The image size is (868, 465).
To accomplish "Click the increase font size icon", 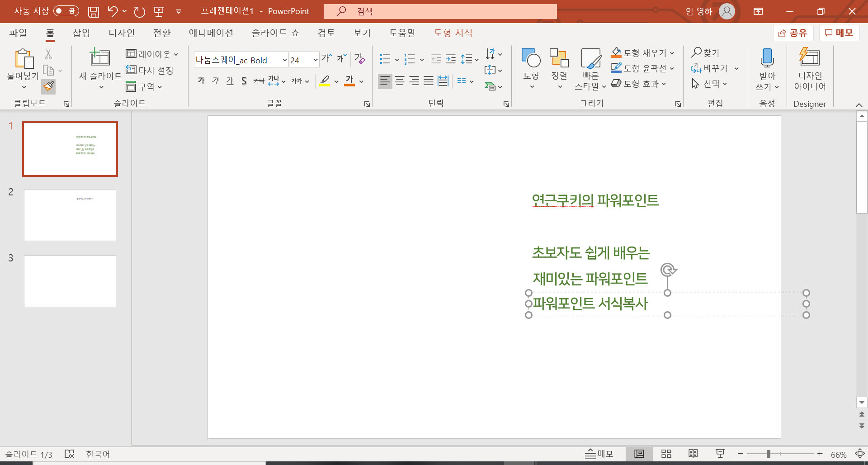I will (326, 58).
